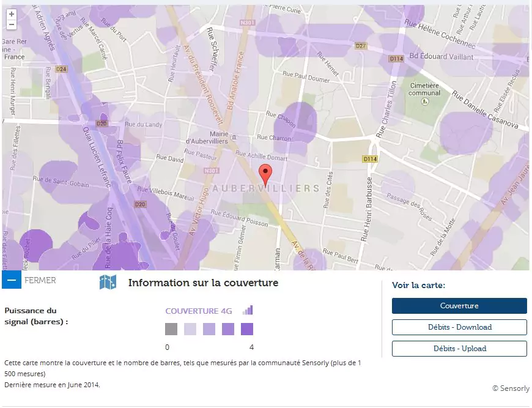The image size is (532, 408).
Task: Zoom in the map with plus button
Action: 11,14
